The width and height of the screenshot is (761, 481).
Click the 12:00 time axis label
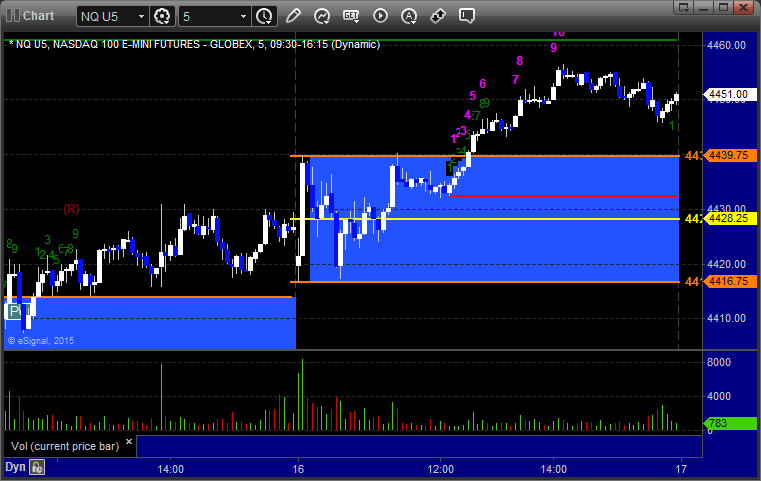point(441,469)
